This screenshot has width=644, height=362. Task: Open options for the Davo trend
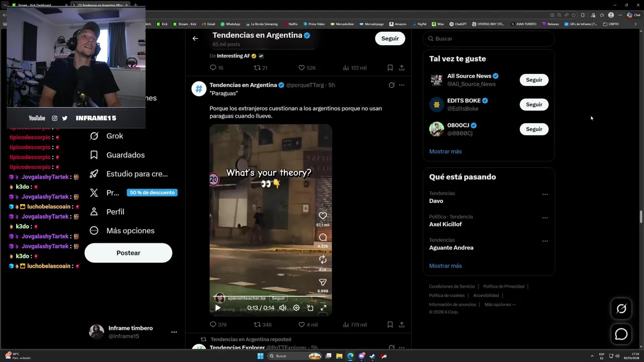pos(545,194)
